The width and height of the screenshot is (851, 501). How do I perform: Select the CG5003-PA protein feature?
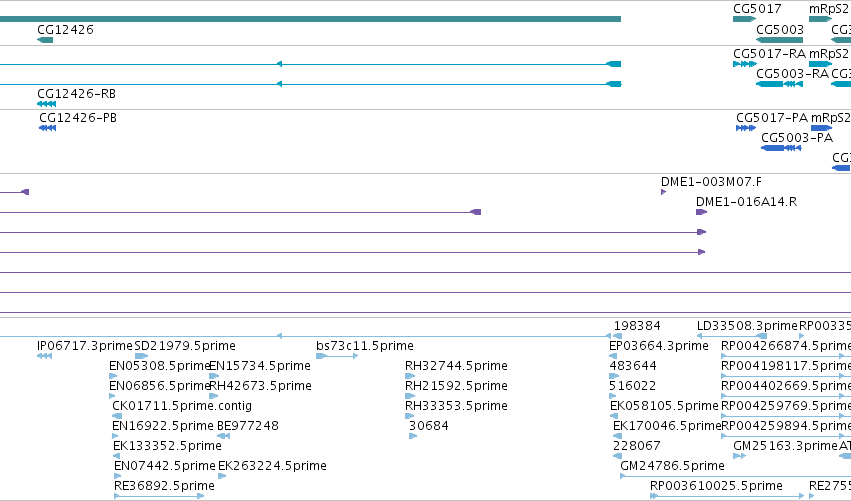[x=782, y=148]
